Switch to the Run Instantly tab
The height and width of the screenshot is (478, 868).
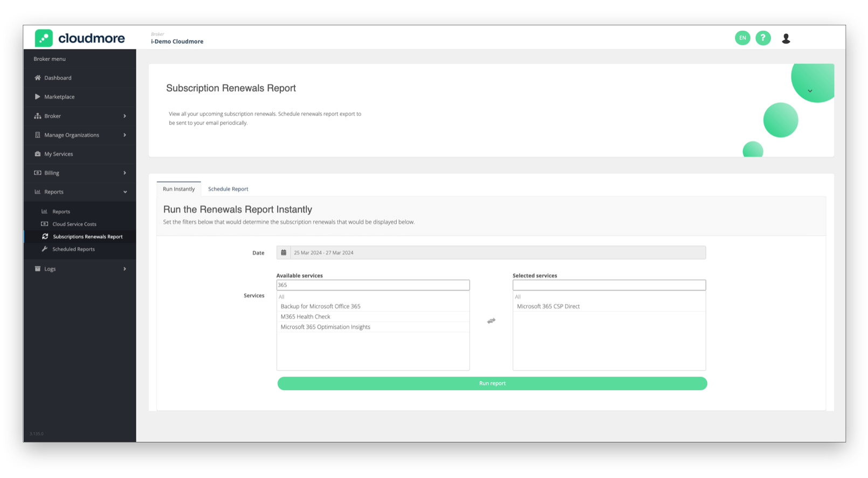[x=179, y=189]
